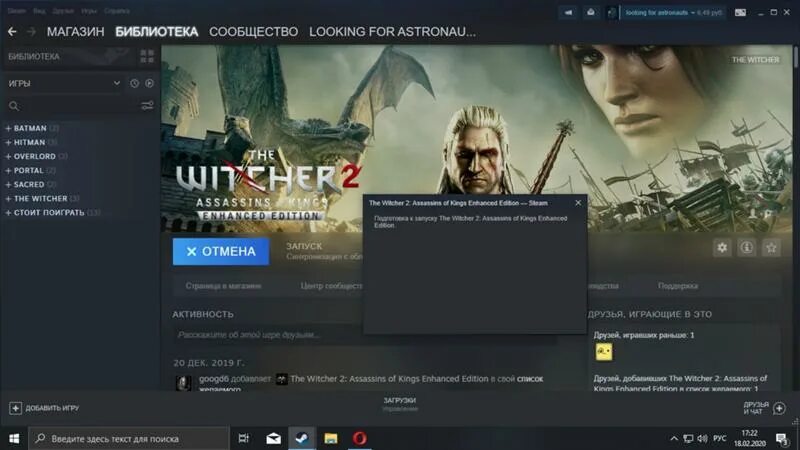Open the БИБЛИОТЕКА tab
The image size is (800, 450).
point(156,32)
